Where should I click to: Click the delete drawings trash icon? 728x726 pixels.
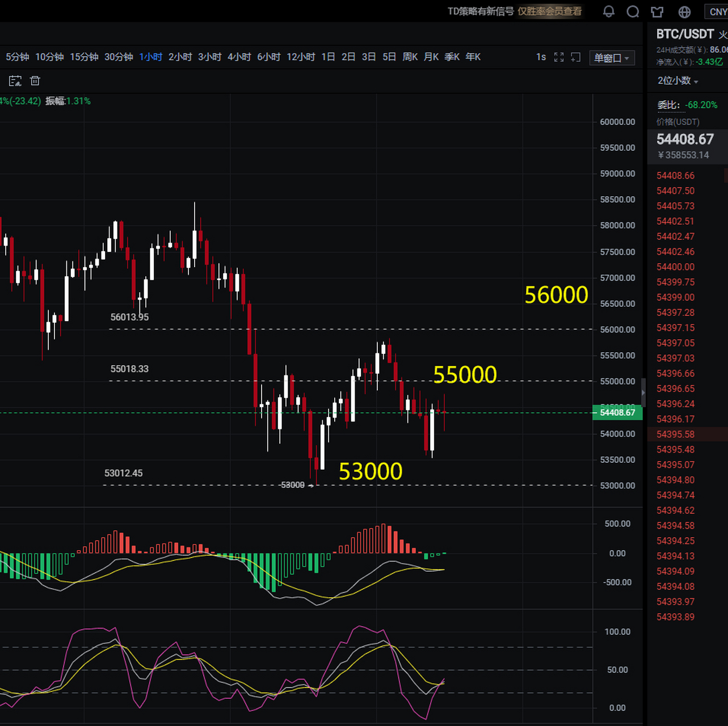click(x=35, y=81)
